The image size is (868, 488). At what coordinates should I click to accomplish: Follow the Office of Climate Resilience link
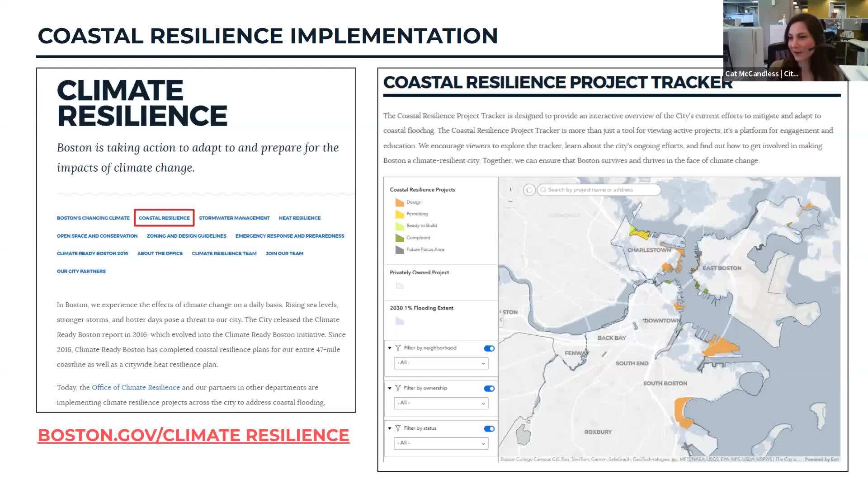point(136,387)
